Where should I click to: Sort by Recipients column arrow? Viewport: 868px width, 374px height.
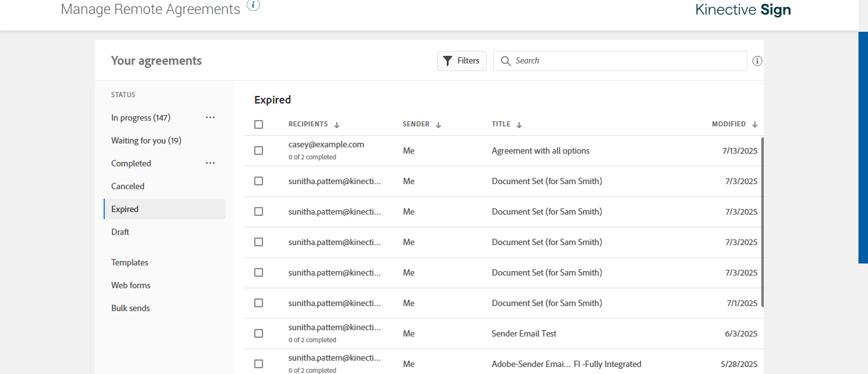pyautogui.click(x=337, y=125)
